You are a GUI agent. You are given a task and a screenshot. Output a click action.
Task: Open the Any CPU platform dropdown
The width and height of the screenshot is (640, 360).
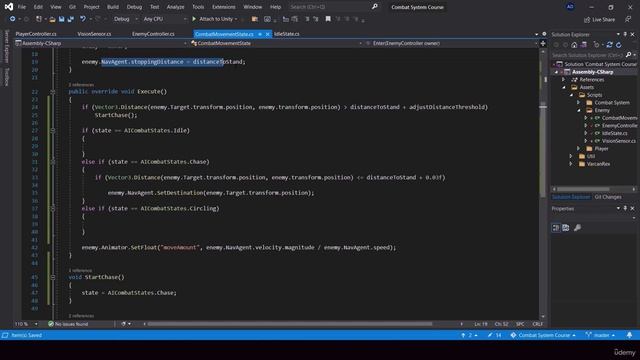pyautogui.click(x=164, y=19)
